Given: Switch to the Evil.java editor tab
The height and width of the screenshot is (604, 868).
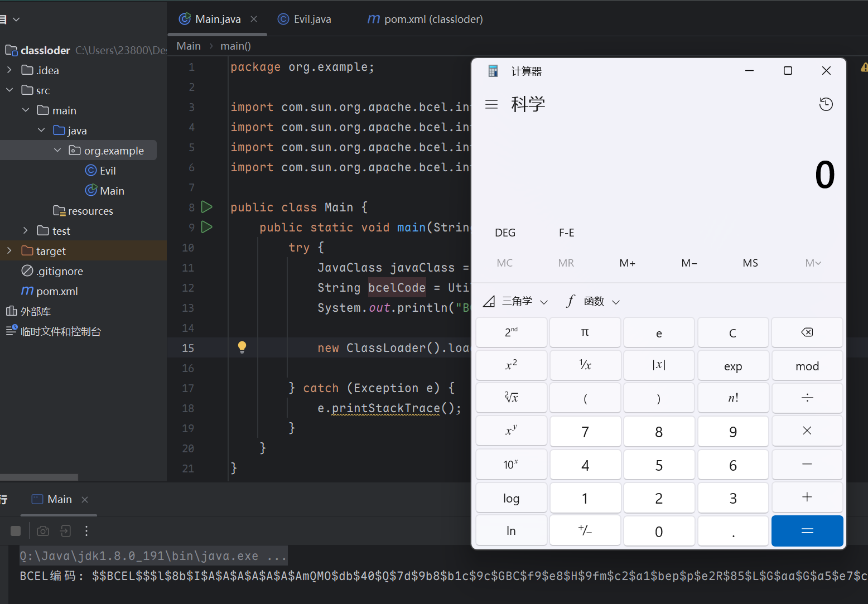Looking at the screenshot, I should point(305,19).
